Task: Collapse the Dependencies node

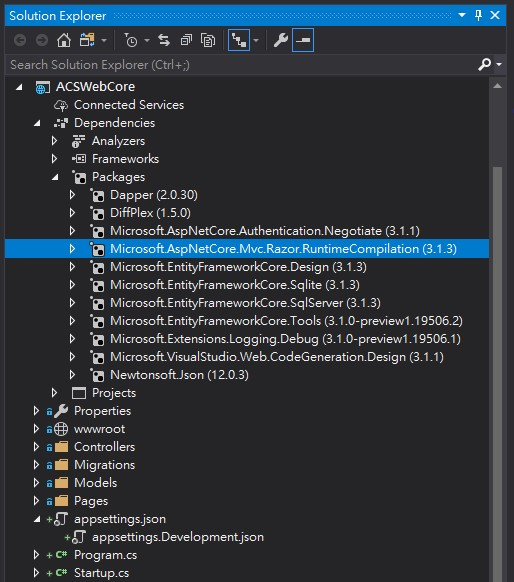Action: pyautogui.click(x=37, y=123)
